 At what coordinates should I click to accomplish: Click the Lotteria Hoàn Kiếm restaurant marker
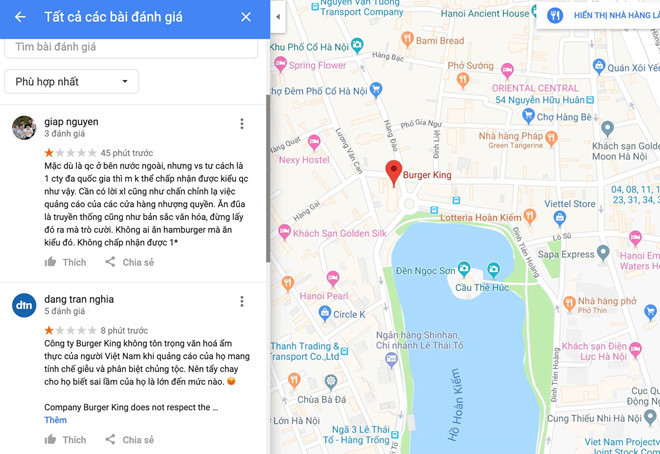(530, 216)
